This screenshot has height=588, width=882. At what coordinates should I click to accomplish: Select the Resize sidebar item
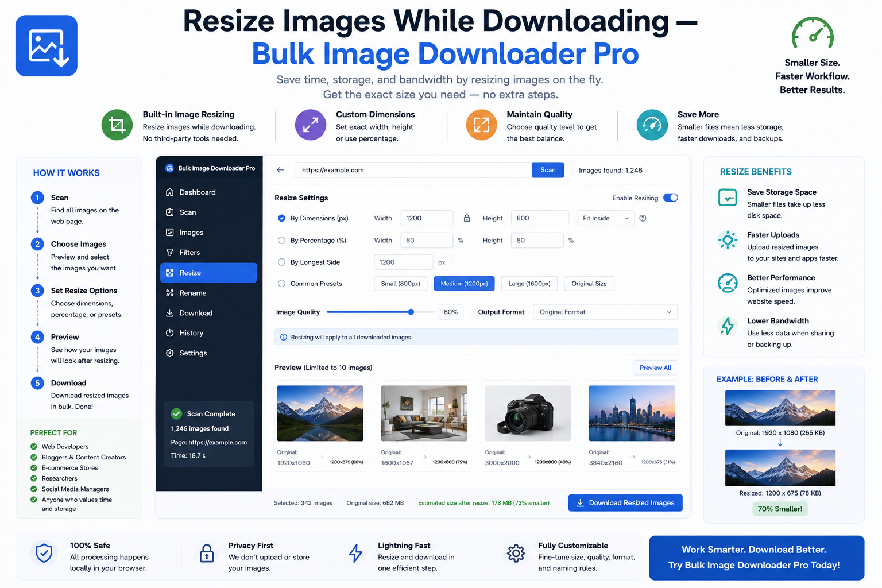click(x=208, y=273)
